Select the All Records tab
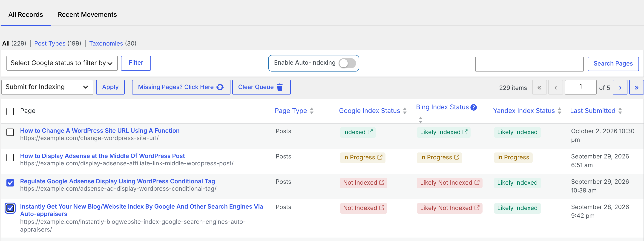Viewport: 644px width, 241px height. coord(26,14)
